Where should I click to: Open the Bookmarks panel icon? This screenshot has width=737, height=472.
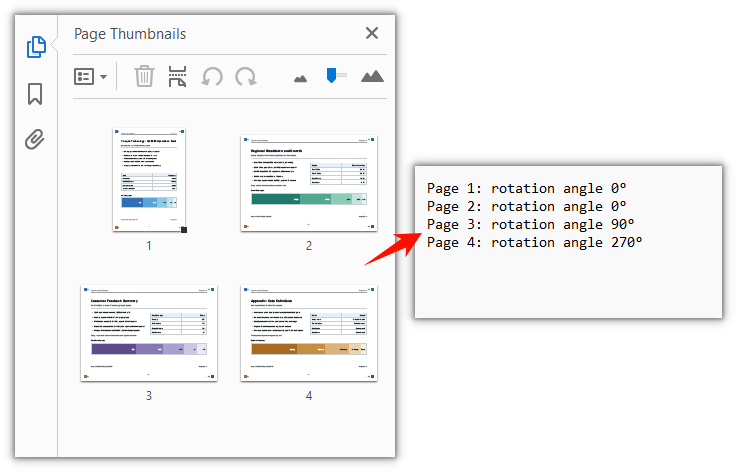(35, 94)
